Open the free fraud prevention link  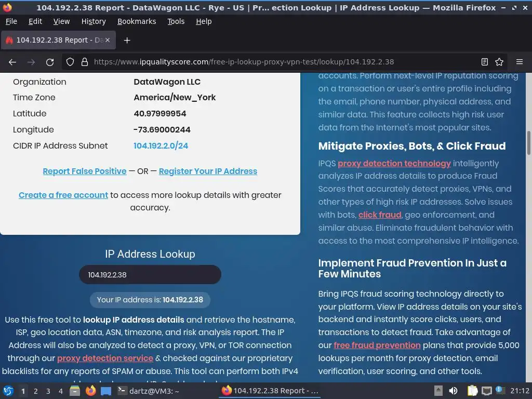(x=377, y=345)
